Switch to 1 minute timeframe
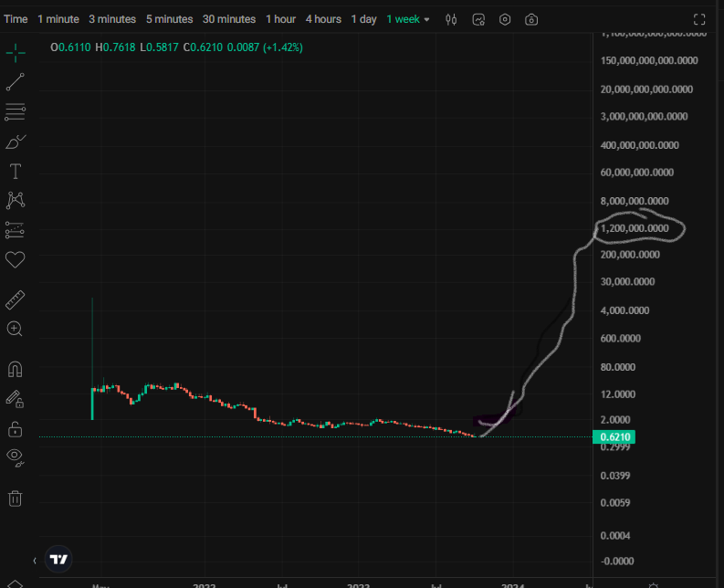Screen dimensions: 724x588 (x=58, y=19)
